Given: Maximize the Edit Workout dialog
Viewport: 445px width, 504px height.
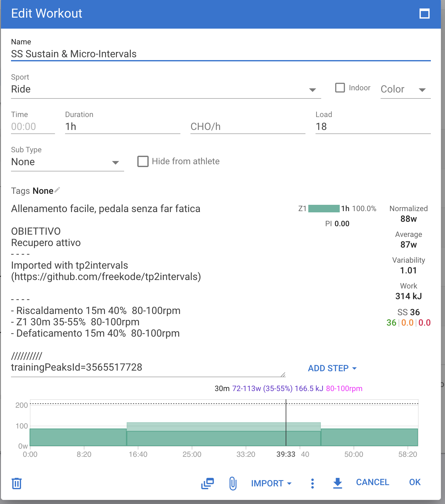Looking at the screenshot, I should (424, 14).
